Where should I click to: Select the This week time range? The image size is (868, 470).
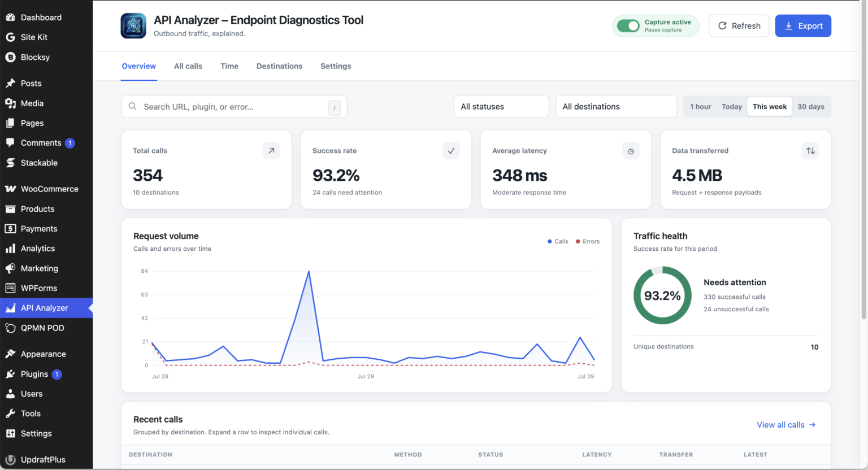point(769,107)
